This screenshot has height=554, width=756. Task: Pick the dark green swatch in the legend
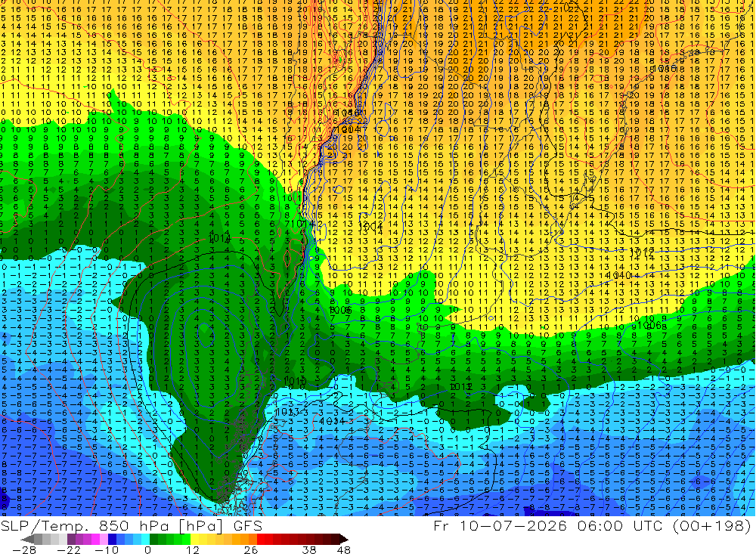pyautogui.click(x=153, y=539)
